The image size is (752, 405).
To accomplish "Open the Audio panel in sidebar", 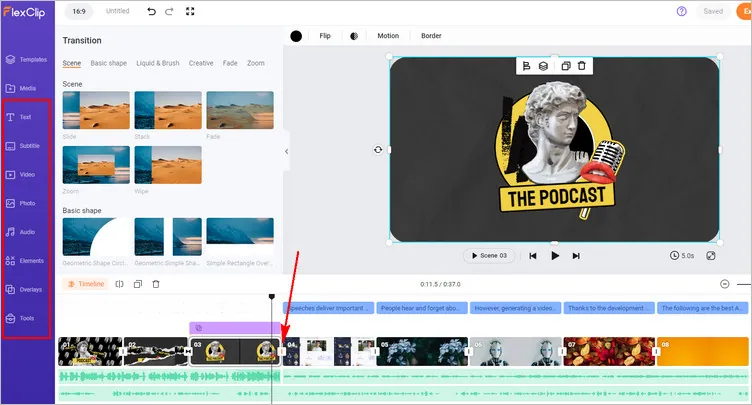I will pos(20,232).
